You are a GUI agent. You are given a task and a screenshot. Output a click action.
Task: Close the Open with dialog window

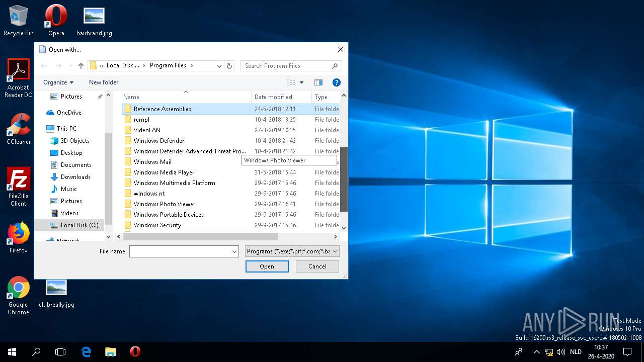[x=341, y=50]
